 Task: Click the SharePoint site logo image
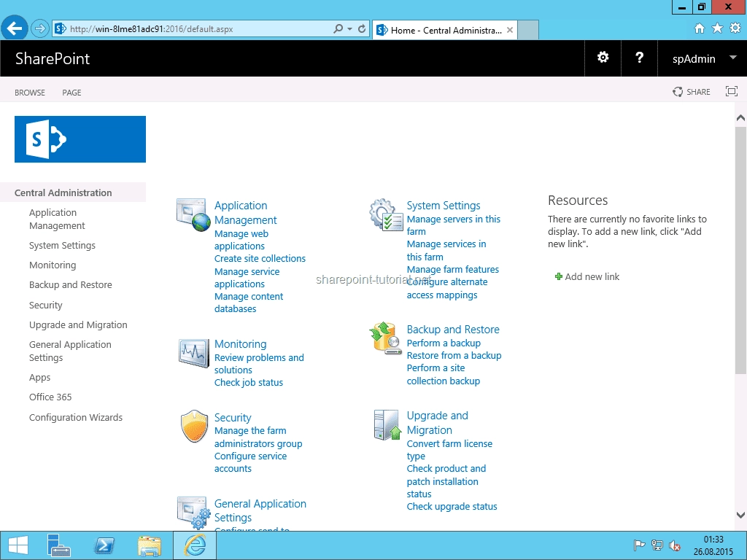[80, 139]
